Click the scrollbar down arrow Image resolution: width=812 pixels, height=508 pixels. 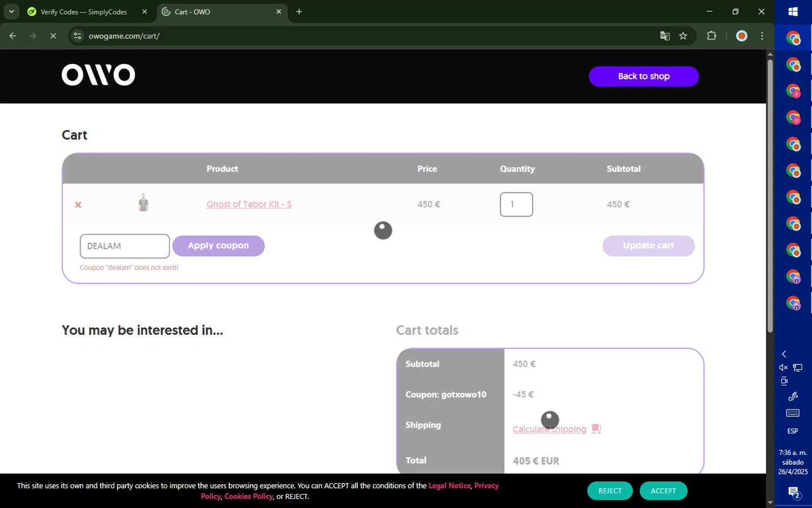coord(770,503)
